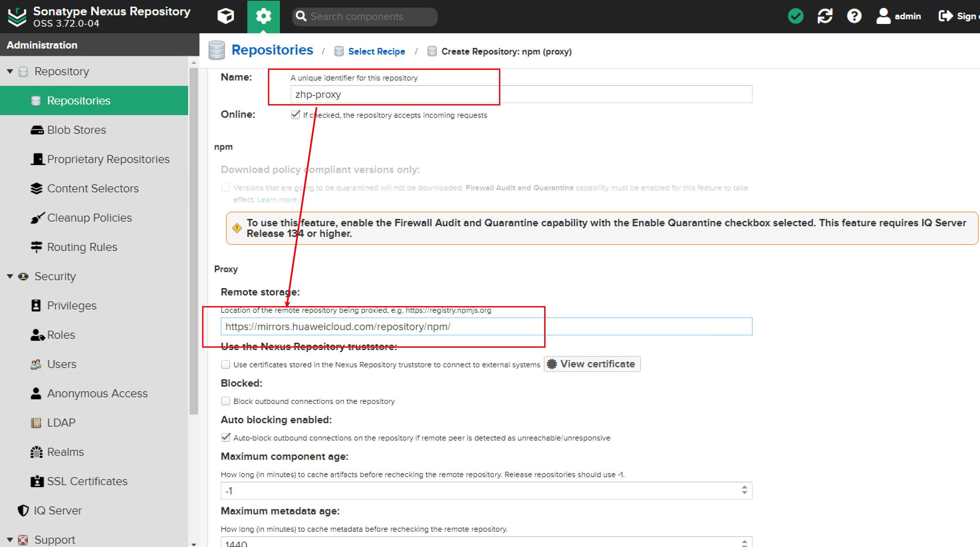Click the admin user account icon
The width and height of the screenshot is (980, 547).
coord(883,16)
